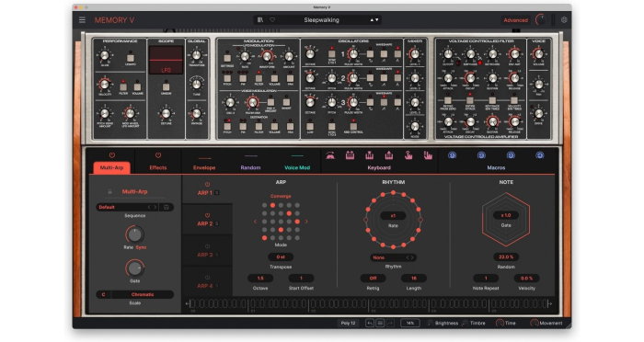Viewport: 644px width, 342px height.
Task: Click the redo arrow in bottom bar
Action: click(x=390, y=324)
